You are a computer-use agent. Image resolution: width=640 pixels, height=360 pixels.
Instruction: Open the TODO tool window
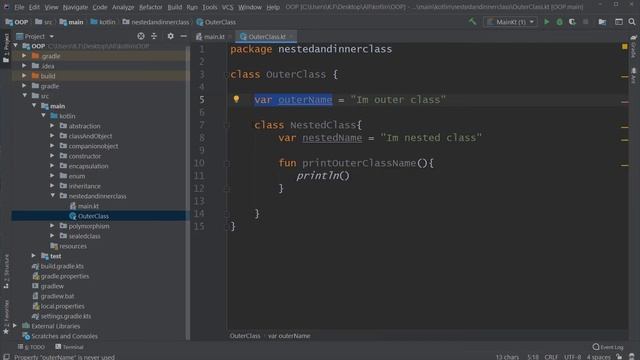click(x=31, y=347)
